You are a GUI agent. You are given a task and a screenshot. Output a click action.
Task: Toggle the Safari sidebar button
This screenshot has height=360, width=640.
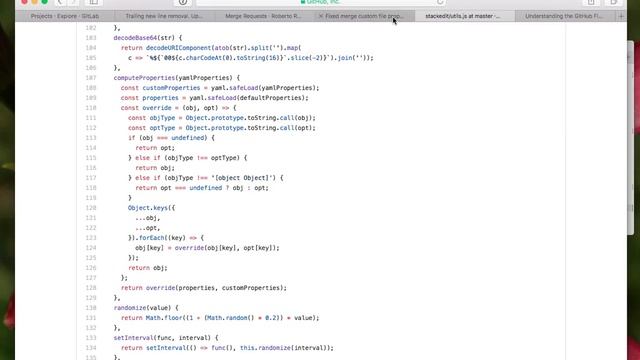pos(93,2)
